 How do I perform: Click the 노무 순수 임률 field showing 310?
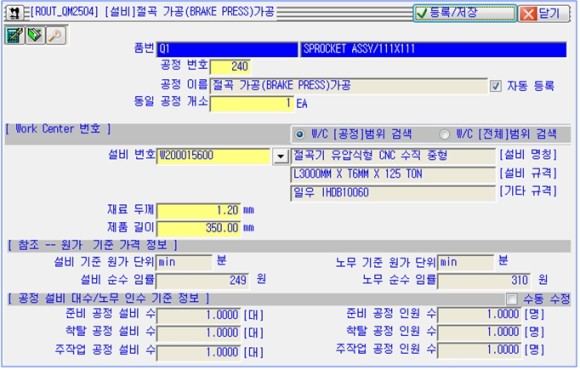pos(484,281)
